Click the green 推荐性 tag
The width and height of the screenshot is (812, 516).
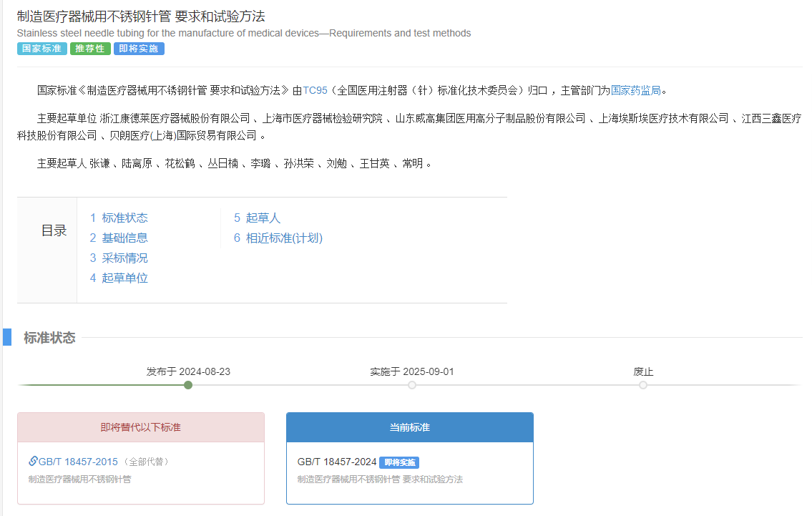point(90,49)
